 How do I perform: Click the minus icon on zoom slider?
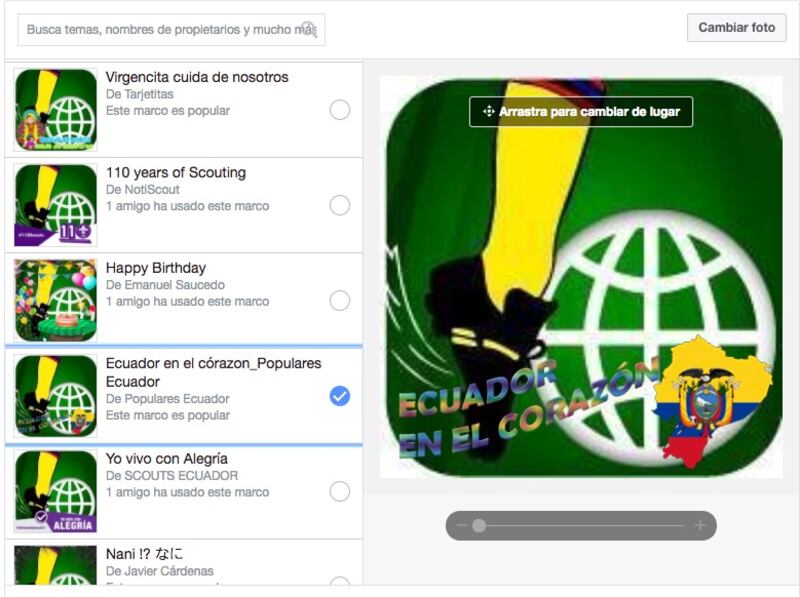tap(462, 525)
